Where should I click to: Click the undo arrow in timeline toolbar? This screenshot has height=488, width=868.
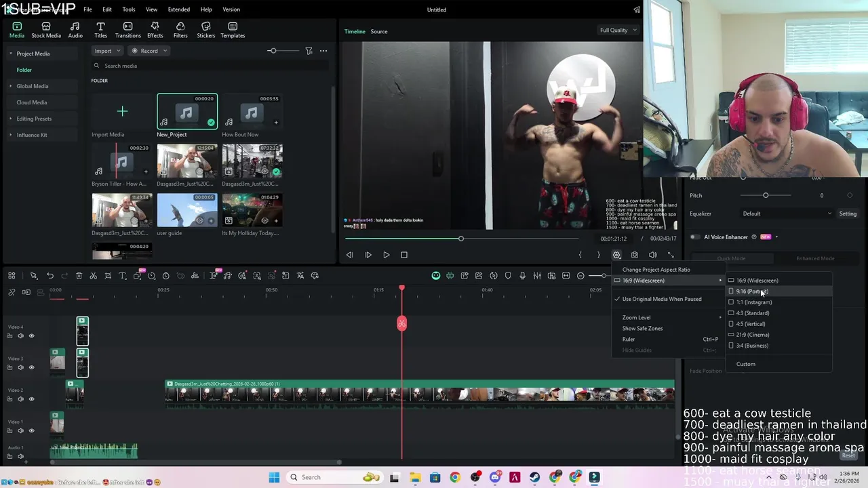tap(50, 276)
